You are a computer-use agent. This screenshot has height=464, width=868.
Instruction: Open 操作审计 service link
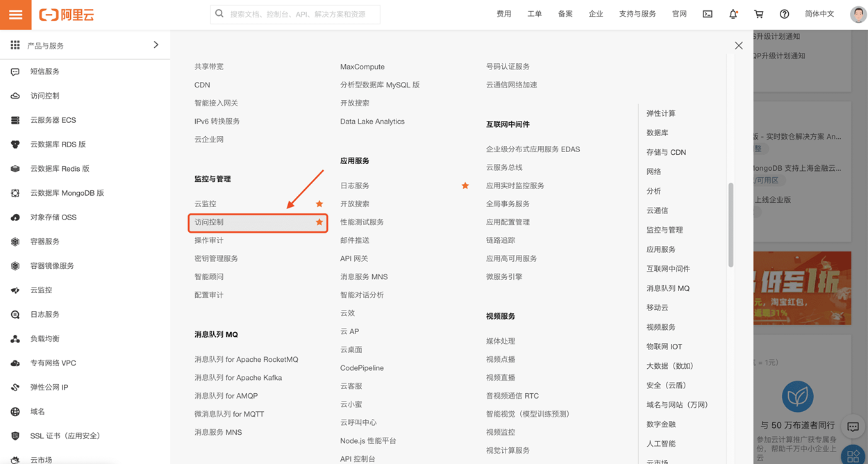point(209,240)
